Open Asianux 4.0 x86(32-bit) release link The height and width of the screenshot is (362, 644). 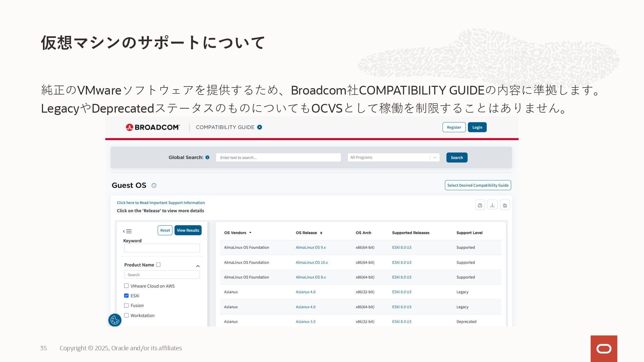(306, 292)
